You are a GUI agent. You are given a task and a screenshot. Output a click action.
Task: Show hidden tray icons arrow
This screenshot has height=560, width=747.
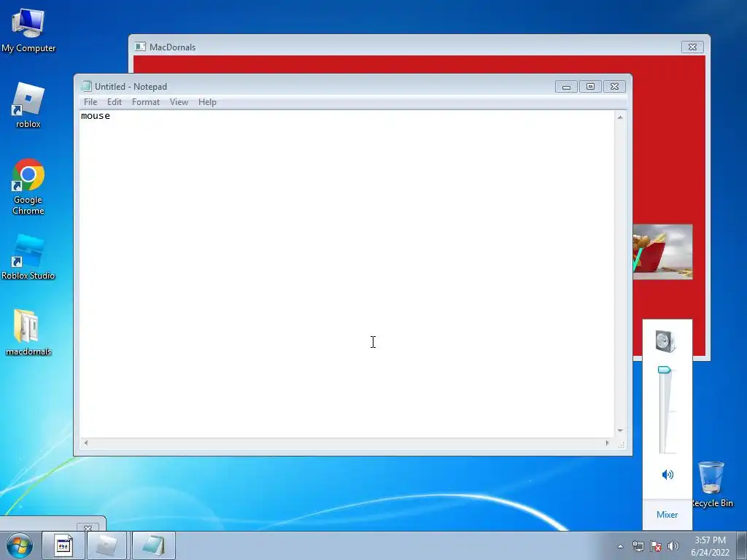[620, 546]
